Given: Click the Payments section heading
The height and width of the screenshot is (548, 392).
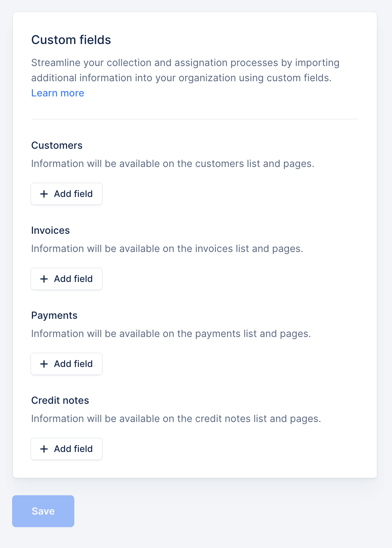Looking at the screenshot, I should pyautogui.click(x=54, y=315).
